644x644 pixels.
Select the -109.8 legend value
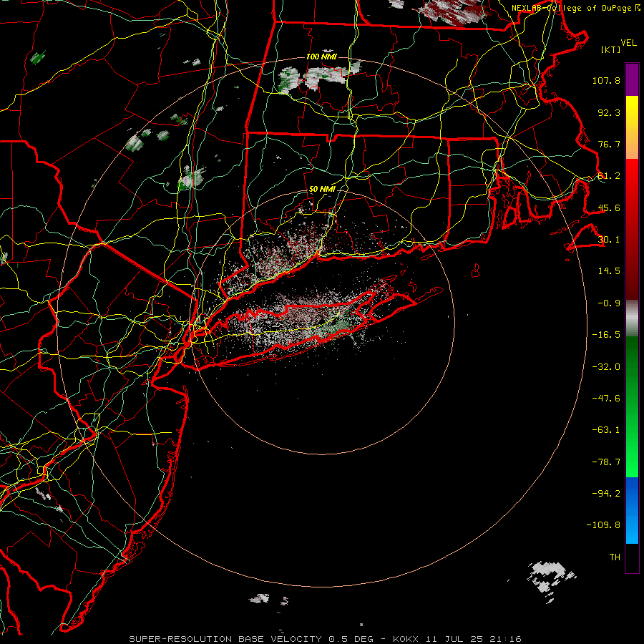[603, 525]
